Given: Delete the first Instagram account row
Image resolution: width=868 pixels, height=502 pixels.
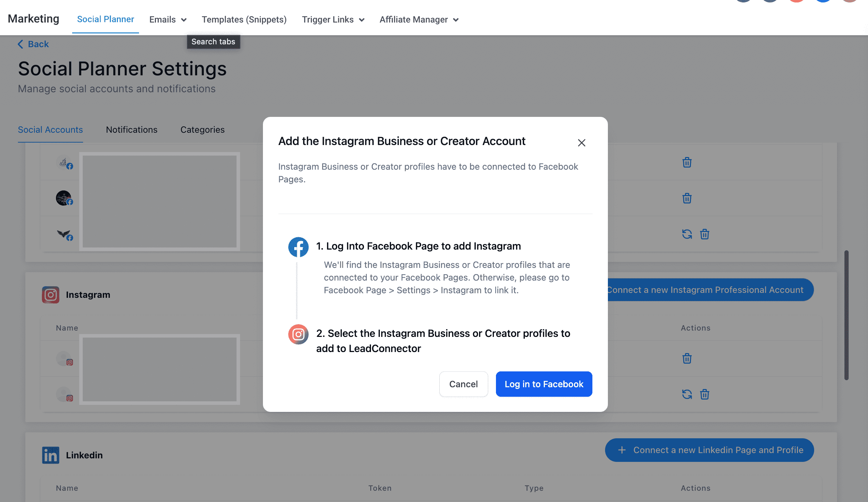Looking at the screenshot, I should pos(687,359).
